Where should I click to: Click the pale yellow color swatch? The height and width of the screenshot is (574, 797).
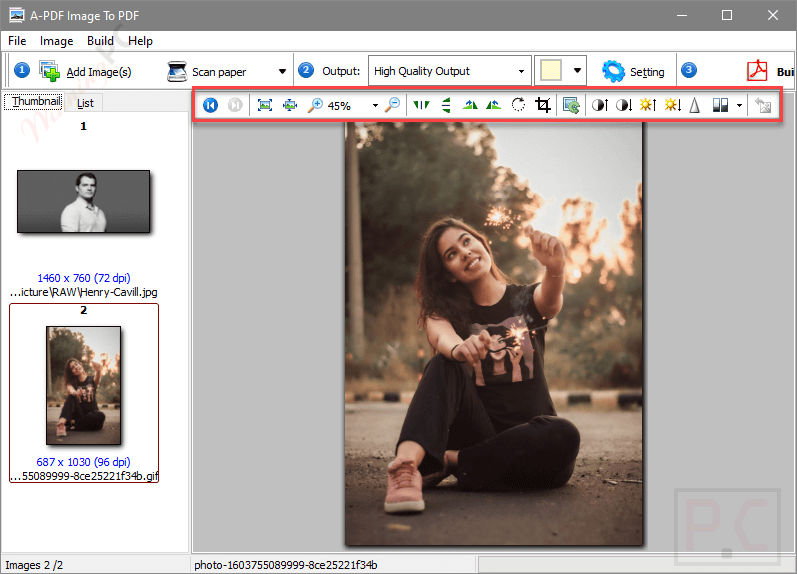pyautogui.click(x=551, y=71)
